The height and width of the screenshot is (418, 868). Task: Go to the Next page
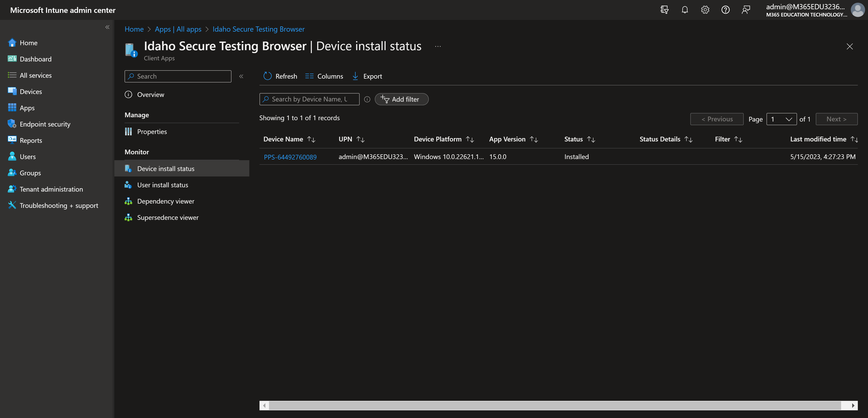(x=836, y=119)
